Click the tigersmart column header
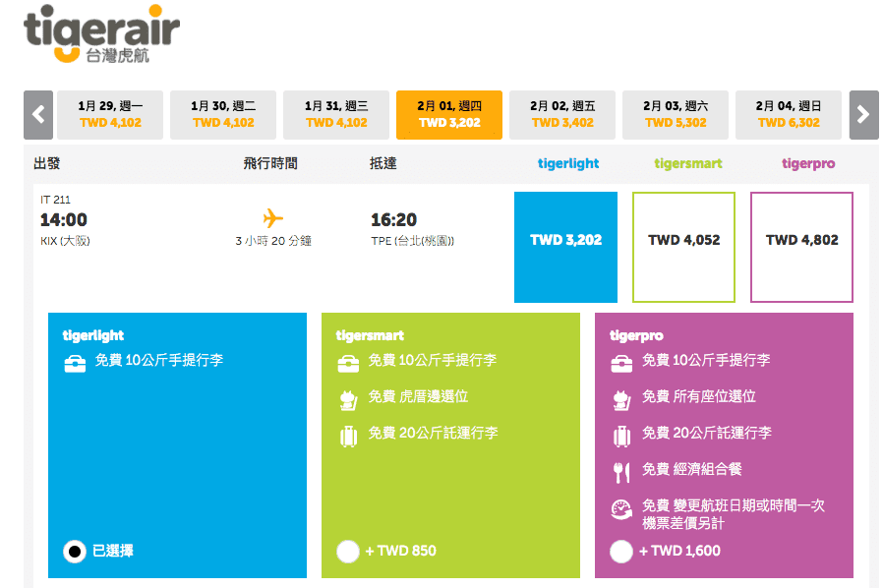This screenshot has width=883, height=588. (x=688, y=164)
